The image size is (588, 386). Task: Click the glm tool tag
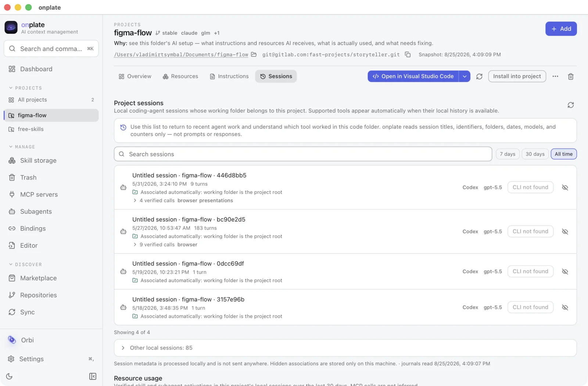(x=205, y=33)
